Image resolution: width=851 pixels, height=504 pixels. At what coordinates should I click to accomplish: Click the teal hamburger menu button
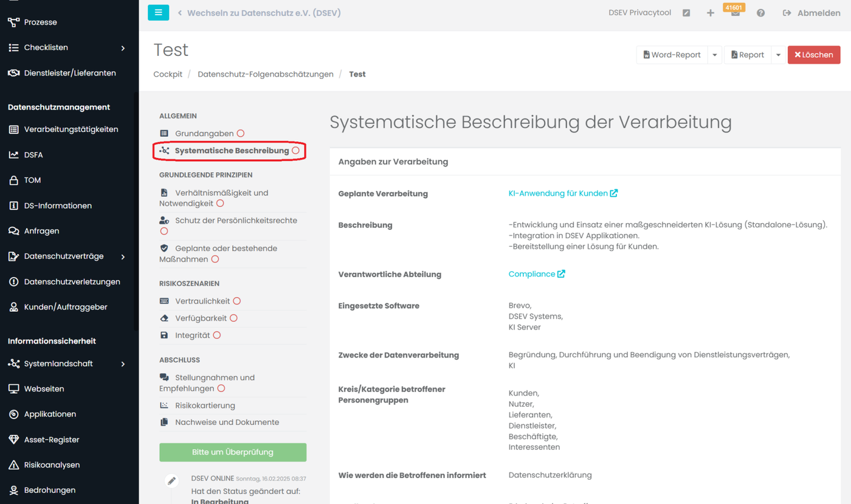pos(158,12)
